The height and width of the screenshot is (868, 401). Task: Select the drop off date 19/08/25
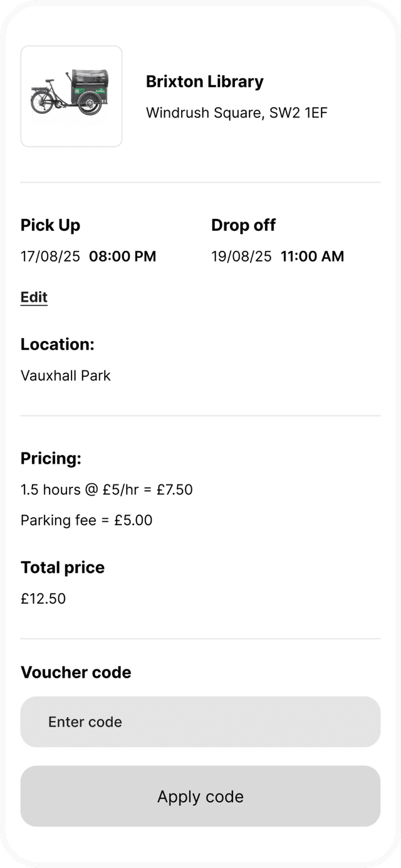(x=241, y=256)
